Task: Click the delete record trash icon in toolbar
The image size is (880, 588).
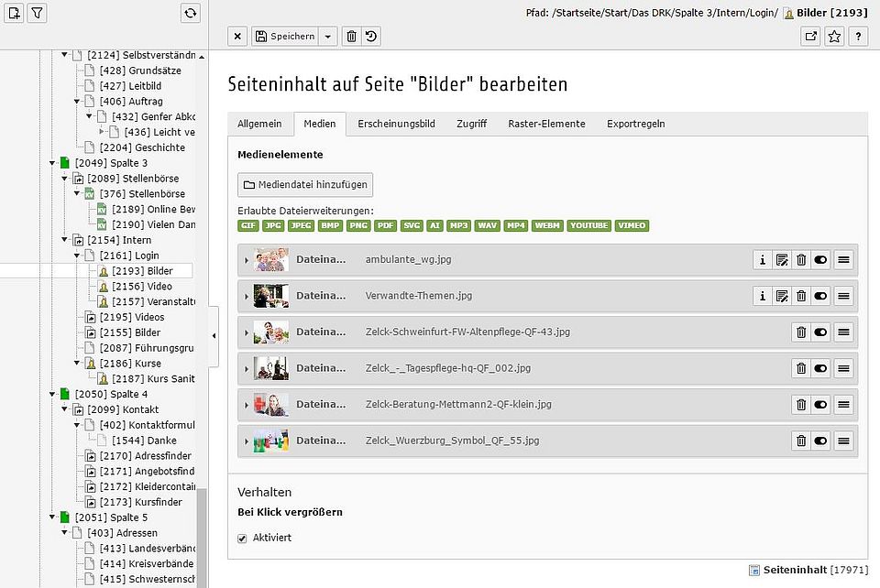Action: tap(351, 37)
